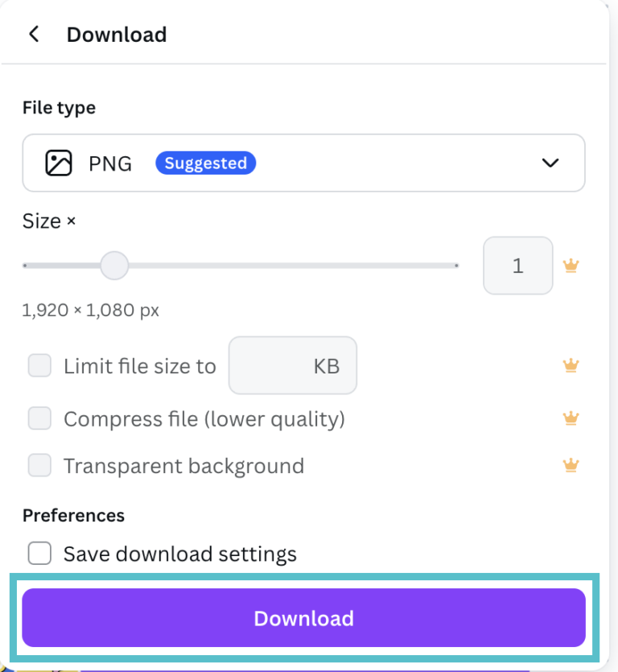Toggle the Transparent background checkbox
Screen dimensions: 618x672
point(39,465)
